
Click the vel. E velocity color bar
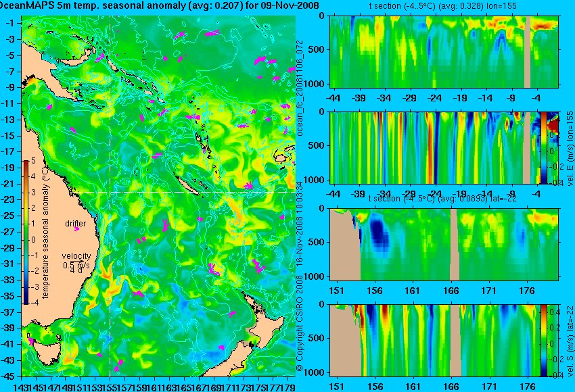(x=543, y=147)
